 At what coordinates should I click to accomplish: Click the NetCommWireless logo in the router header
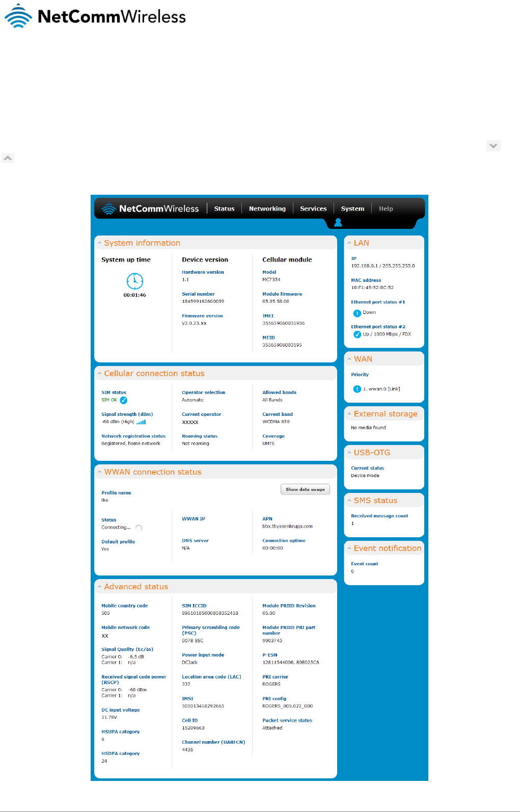tap(150, 208)
